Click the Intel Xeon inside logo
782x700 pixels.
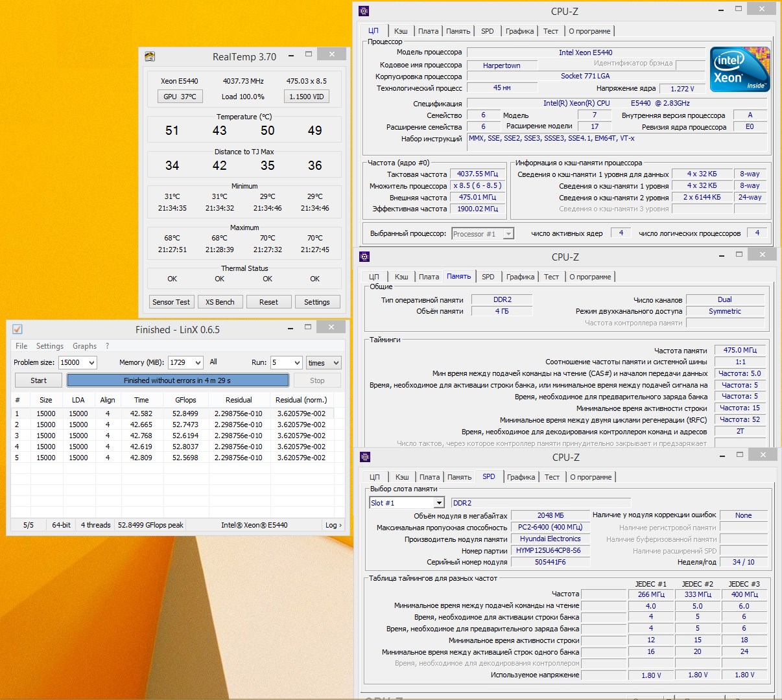(739, 69)
